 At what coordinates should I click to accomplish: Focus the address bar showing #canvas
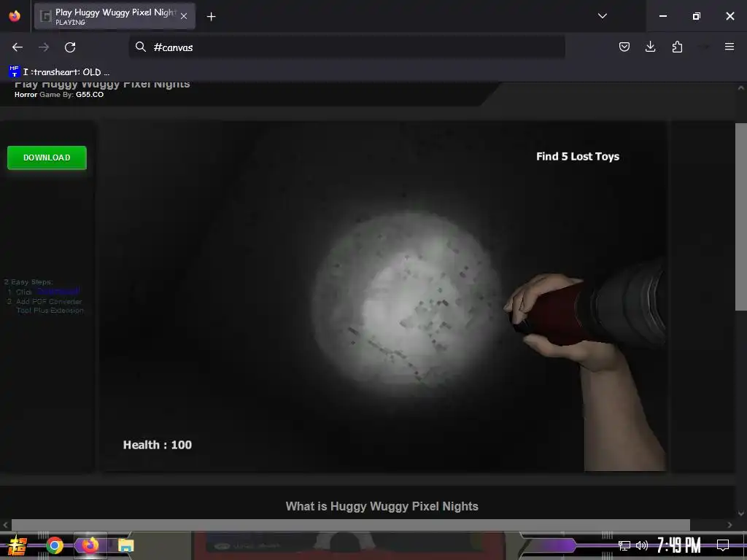pyautogui.click(x=347, y=47)
